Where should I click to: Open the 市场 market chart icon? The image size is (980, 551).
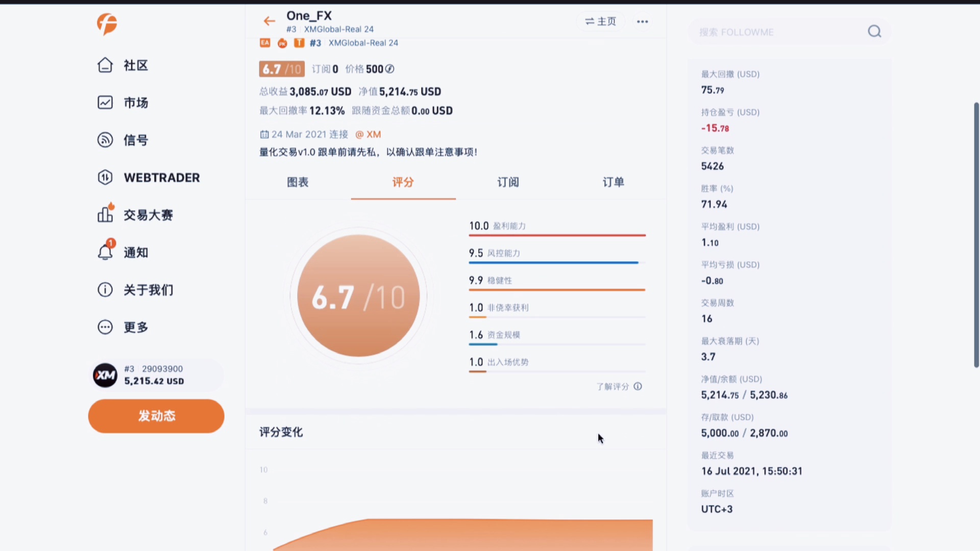(x=105, y=103)
